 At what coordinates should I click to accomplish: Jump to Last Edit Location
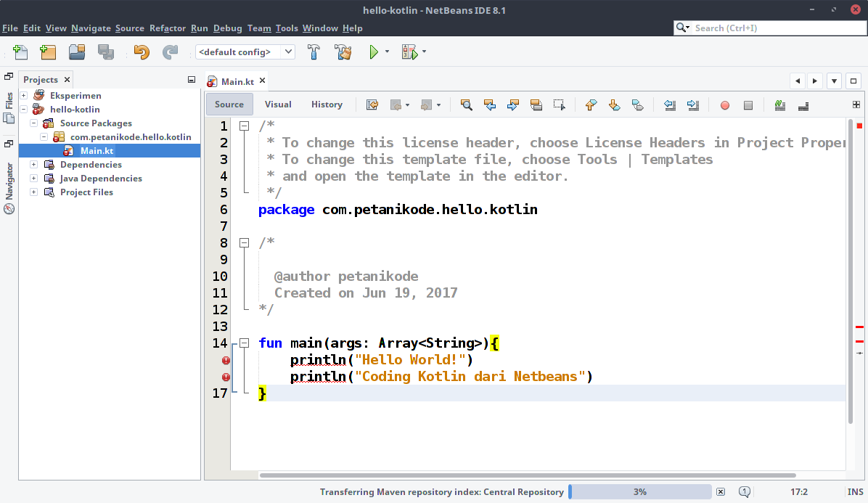[x=372, y=105]
